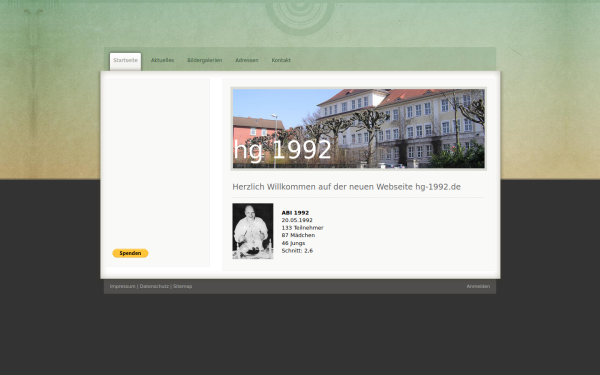Go to the Aktuelles menu item
This screenshot has width=600, height=375.
162,60
